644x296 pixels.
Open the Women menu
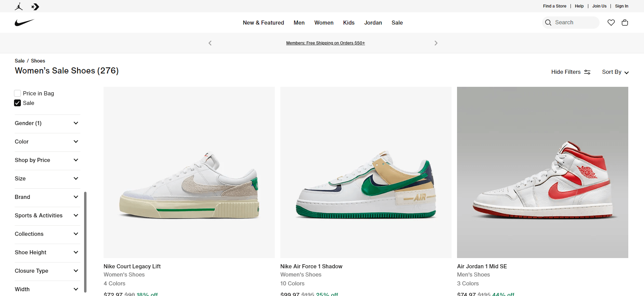coord(324,23)
